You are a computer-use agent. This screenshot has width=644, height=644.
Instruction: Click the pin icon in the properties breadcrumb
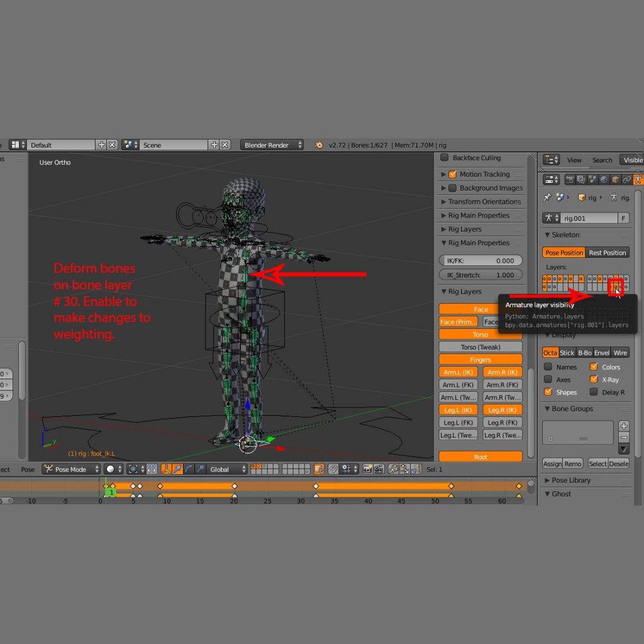pos(547,197)
